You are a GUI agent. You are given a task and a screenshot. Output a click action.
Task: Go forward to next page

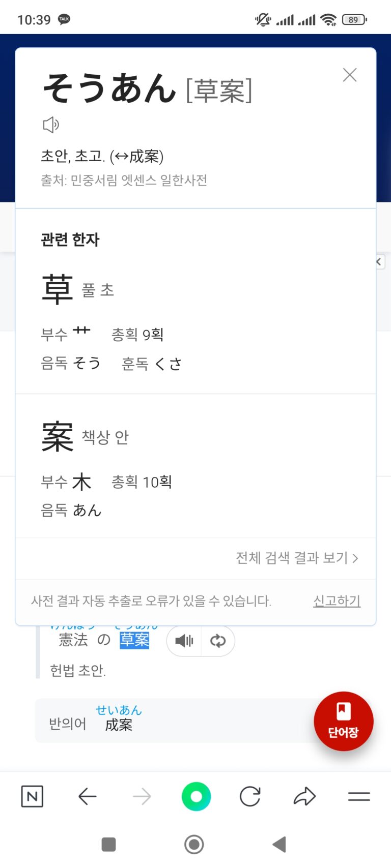tap(142, 796)
